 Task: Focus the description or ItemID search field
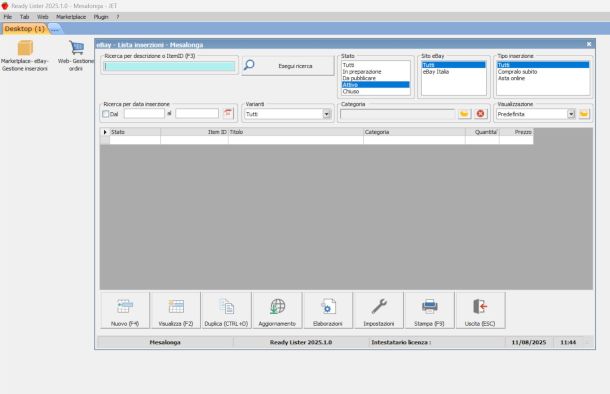[169, 67]
